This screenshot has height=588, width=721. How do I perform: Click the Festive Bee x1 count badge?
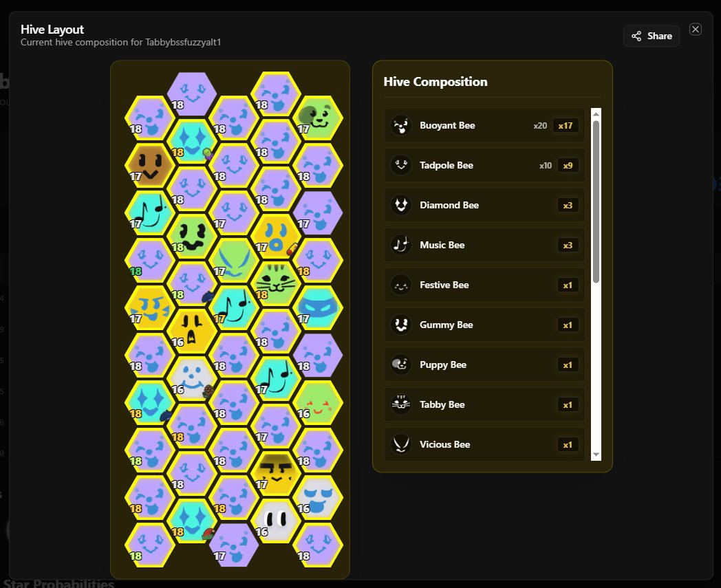click(x=568, y=285)
